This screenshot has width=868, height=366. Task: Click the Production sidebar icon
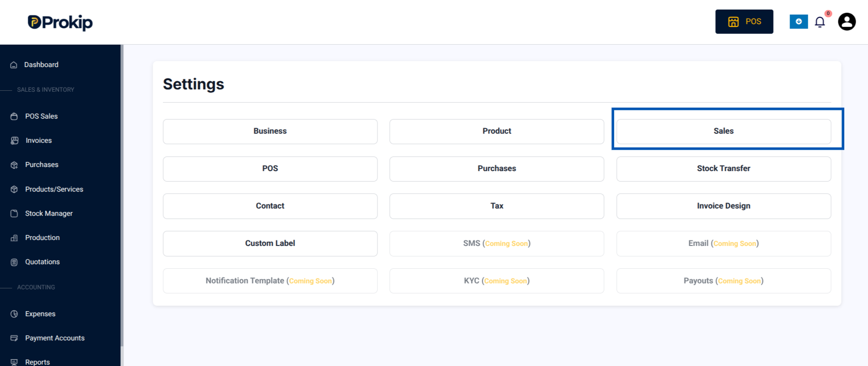coord(14,238)
